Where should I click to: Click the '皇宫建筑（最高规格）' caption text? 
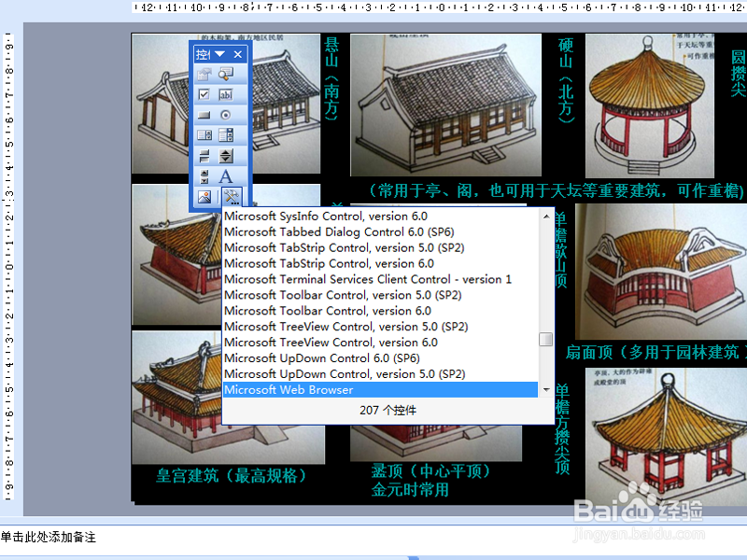(232, 476)
